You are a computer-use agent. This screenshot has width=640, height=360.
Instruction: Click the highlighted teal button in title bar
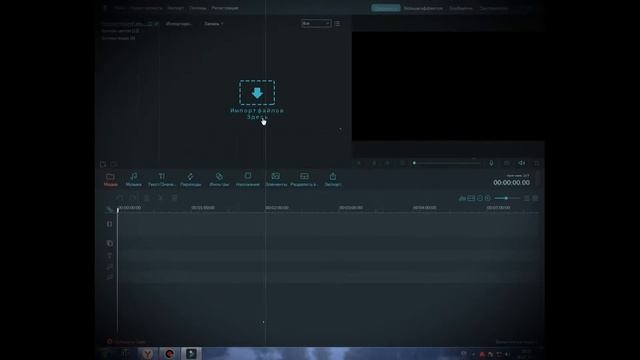click(385, 8)
